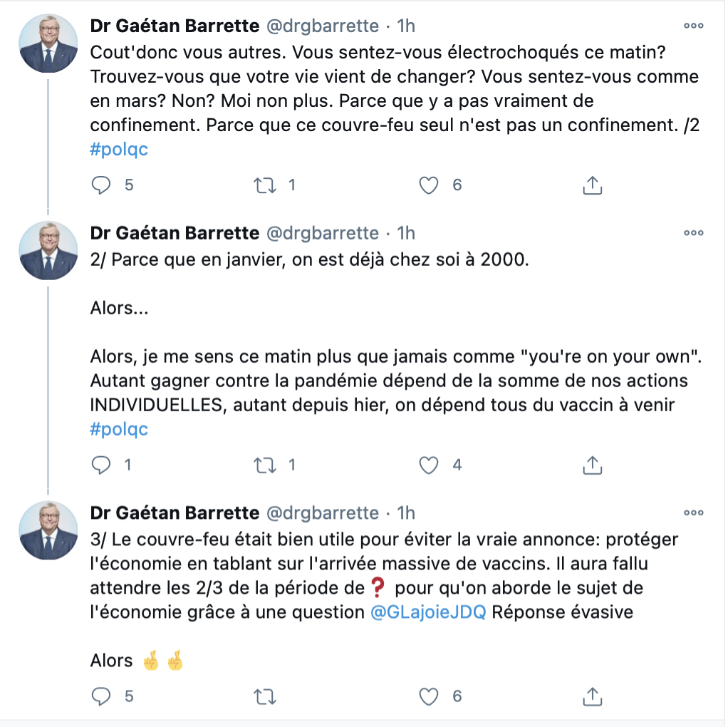Open Dr Gaétan Barrette's name on third tweet
This screenshot has height=727, width=728.
(x=175, y=513)
